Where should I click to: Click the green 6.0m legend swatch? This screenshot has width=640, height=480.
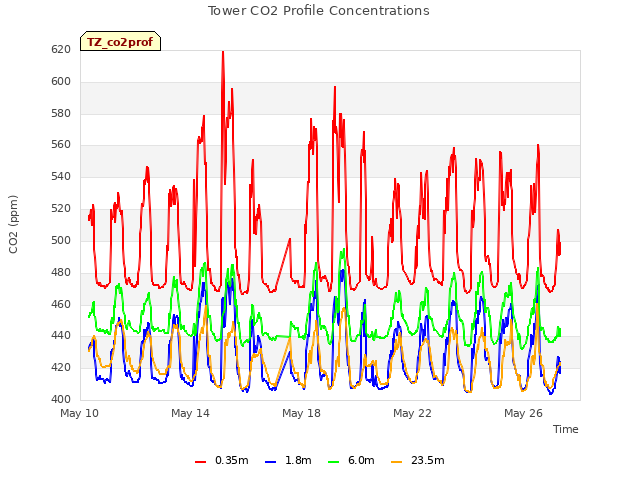(x=333, y=462)
